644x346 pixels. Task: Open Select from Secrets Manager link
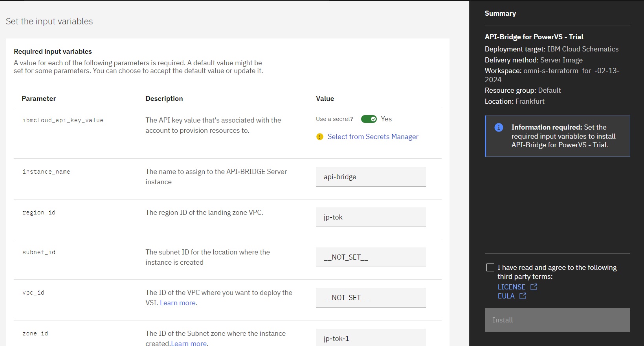click(373, 137)
